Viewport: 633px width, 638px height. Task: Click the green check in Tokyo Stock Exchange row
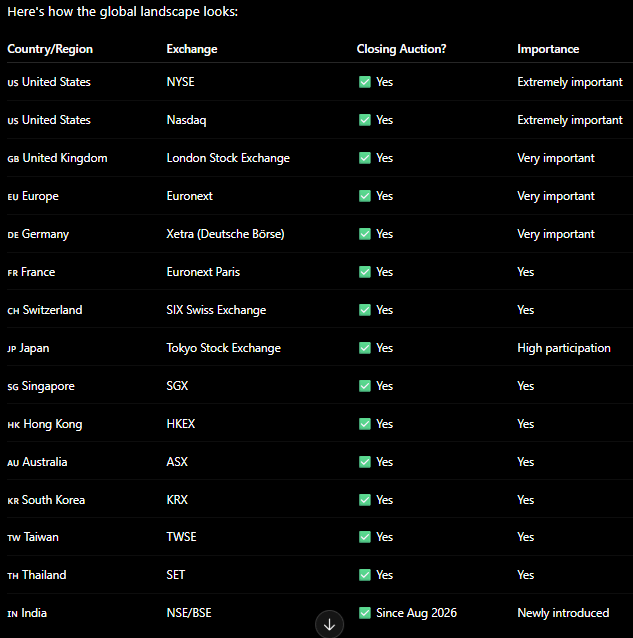(365, 348)
